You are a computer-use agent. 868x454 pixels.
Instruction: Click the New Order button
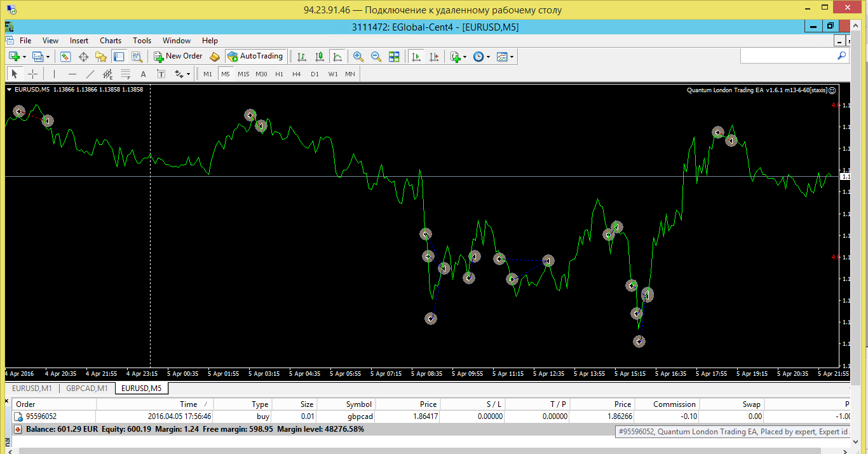(178, 56)
